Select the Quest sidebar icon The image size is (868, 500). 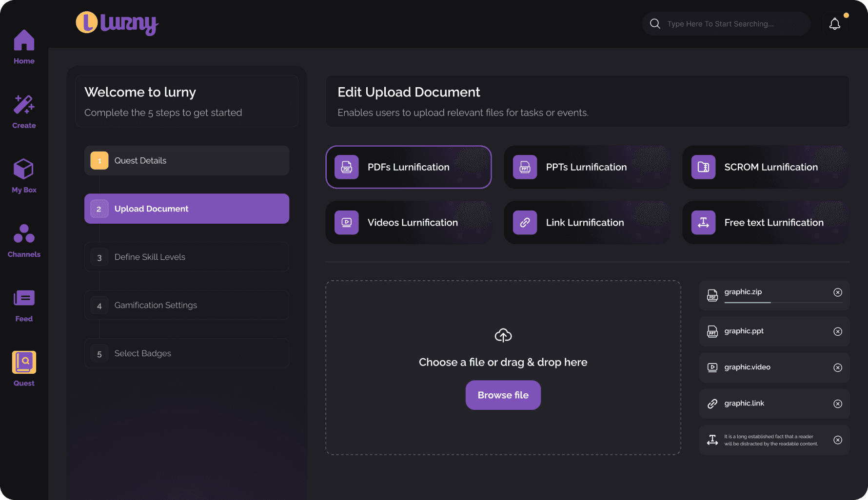click(24, 363)
